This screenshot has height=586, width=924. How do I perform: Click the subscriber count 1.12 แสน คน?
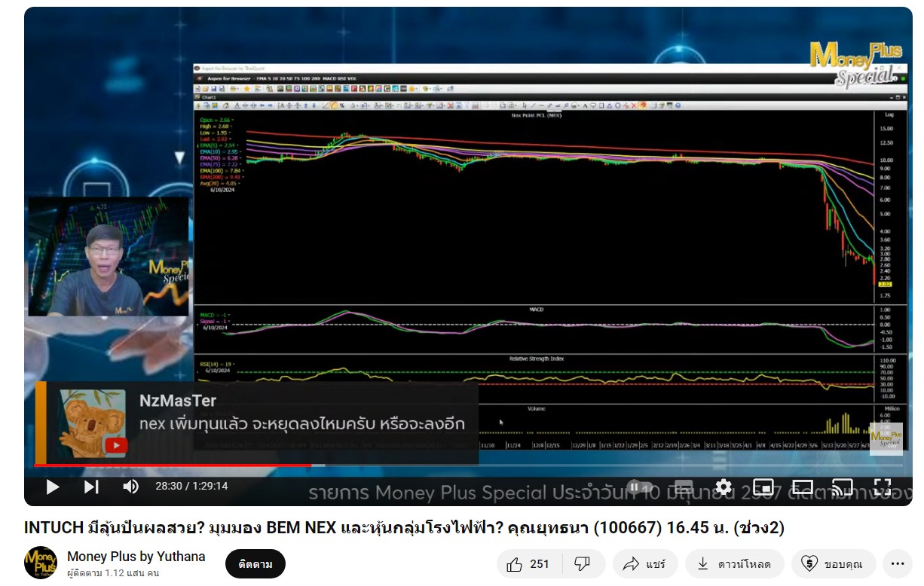[113, 574]
